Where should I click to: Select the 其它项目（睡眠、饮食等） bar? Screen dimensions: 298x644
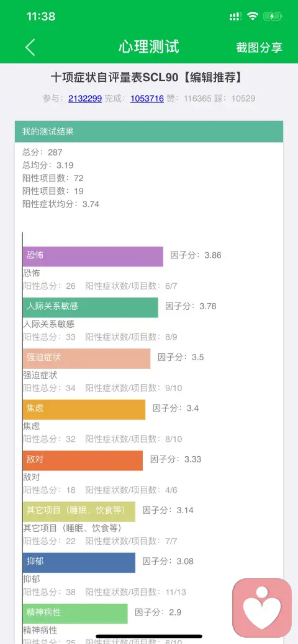tap(79, 511)
